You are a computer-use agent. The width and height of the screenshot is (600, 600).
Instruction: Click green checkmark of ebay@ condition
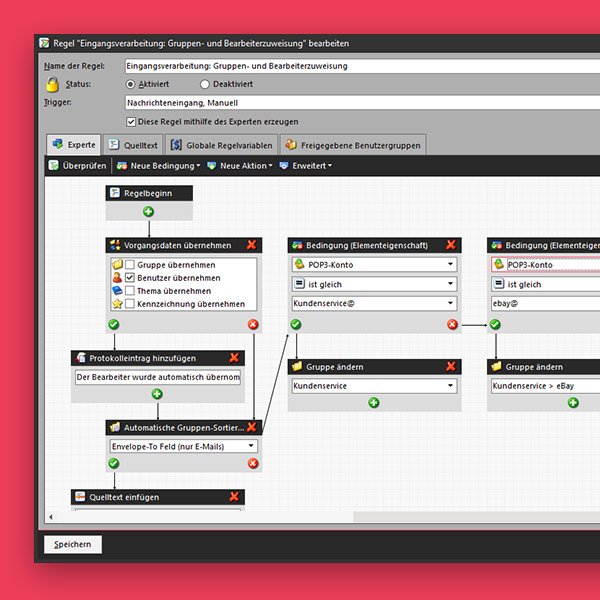[x=495, y=324]
